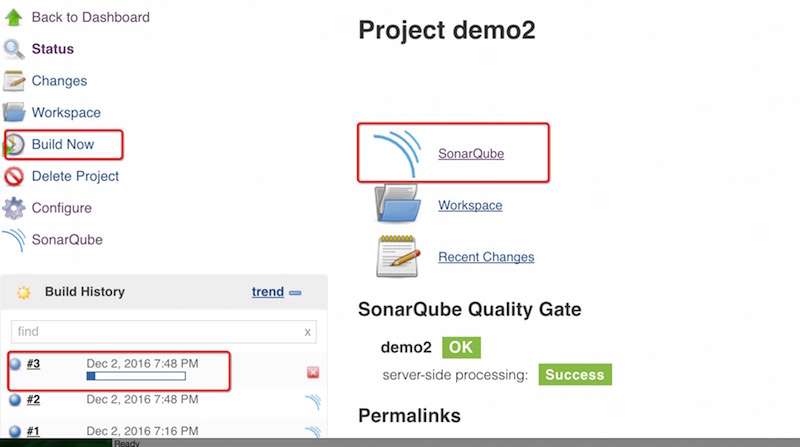Screen dimensions: 800x447
Task: Open build #3 link
Action: 33,363
